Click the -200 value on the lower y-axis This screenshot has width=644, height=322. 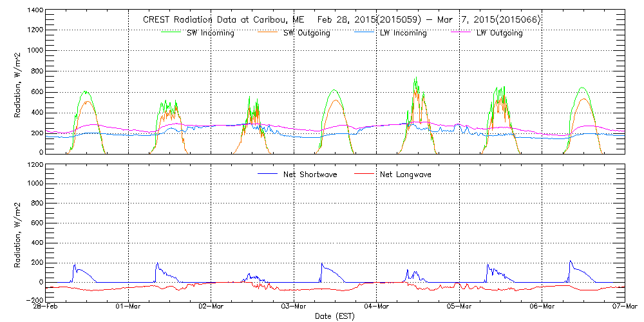click(x=33, y=300)
